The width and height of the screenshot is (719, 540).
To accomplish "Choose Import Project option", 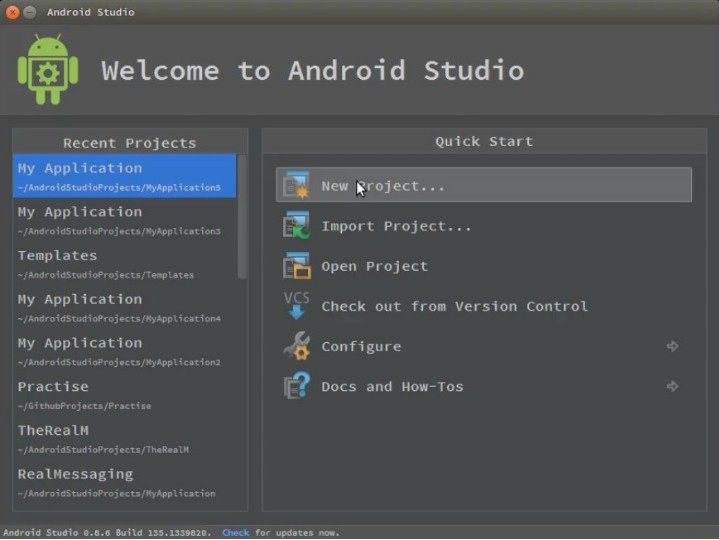I will click(x=396, y=226).
